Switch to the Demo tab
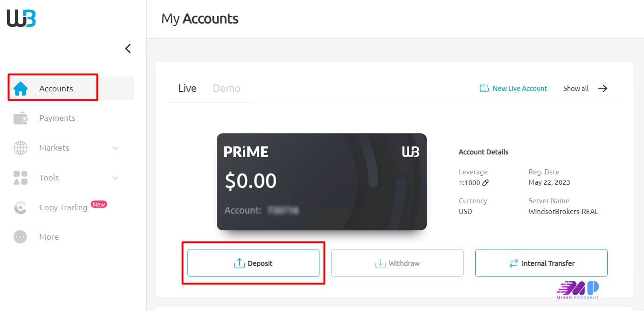This screenshot has height=311, width=644. (227, 89)
